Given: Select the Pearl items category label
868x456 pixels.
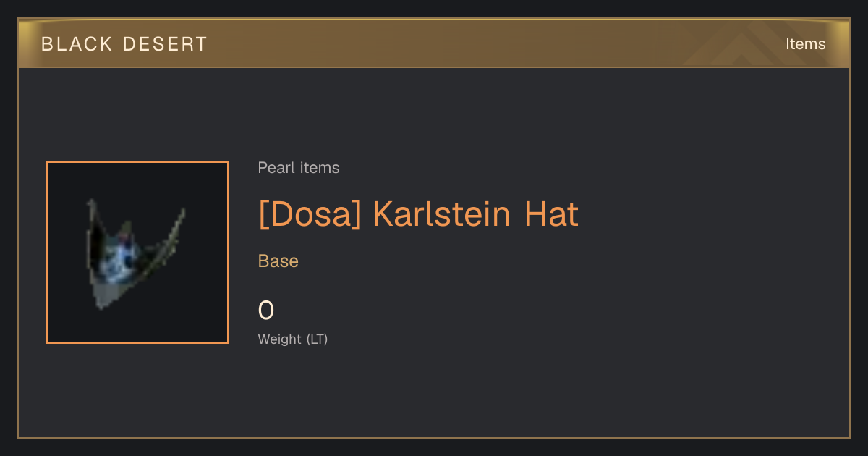Looking at the screenshot, I should point(299,168).
